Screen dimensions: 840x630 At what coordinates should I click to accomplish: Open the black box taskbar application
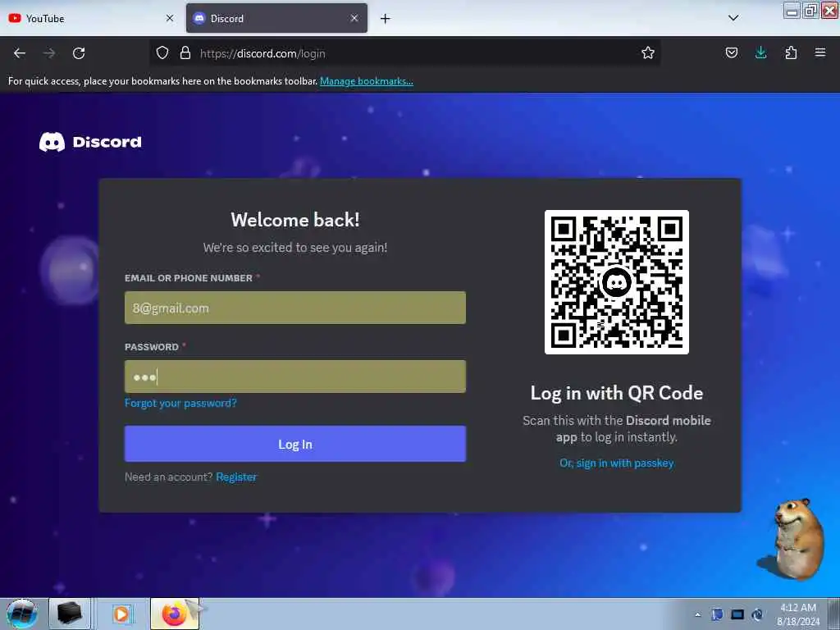point(70,614)
